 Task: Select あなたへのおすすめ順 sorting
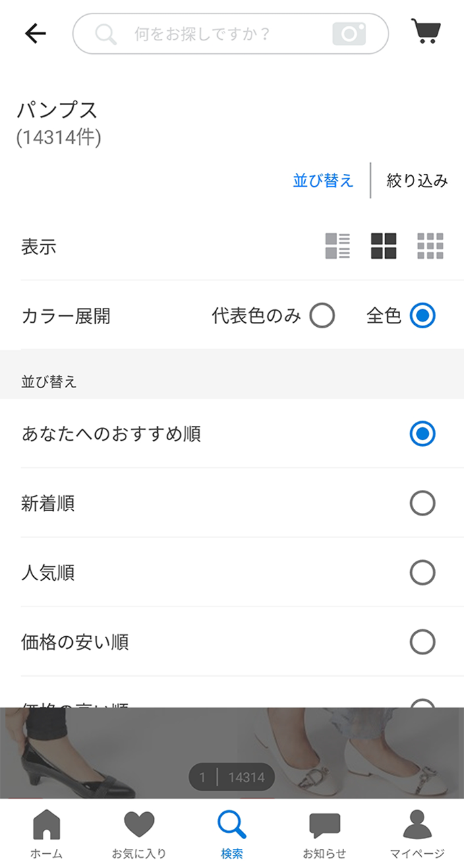pyautogui.click(x=422, y=433)
